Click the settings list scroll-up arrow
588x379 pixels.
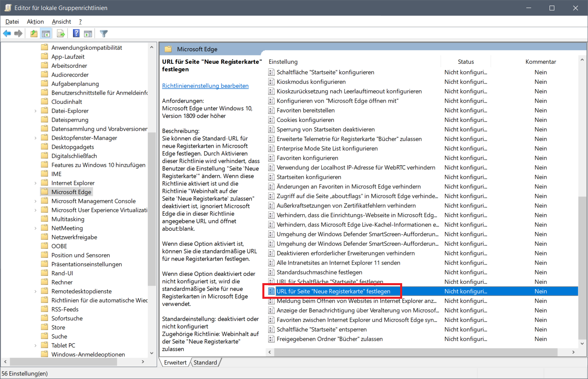[582, 60]
